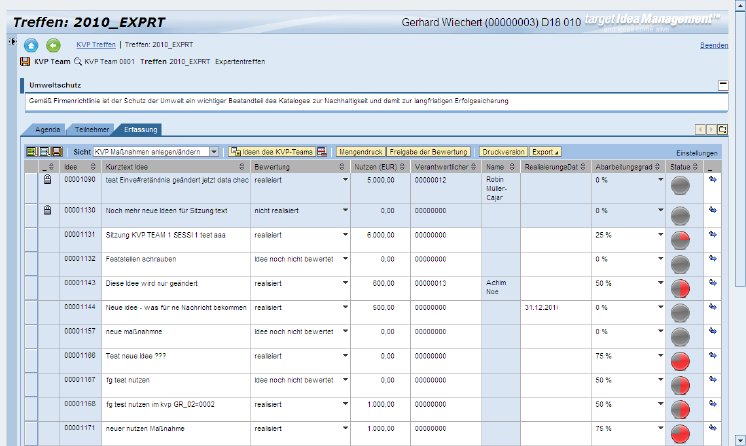This screenshot has height=446, width=746.
Task: Open the Sicht view dropdown
Action: (x=215, y=151)
